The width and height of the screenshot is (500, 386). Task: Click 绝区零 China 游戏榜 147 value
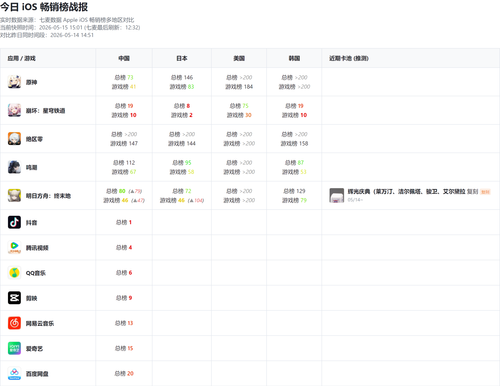tap(133, 143)
